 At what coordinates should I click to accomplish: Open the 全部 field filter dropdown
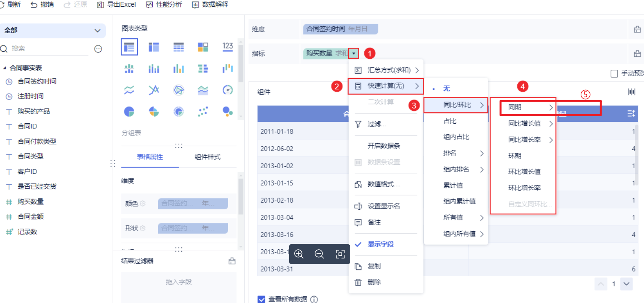click(x=53, y=30)
